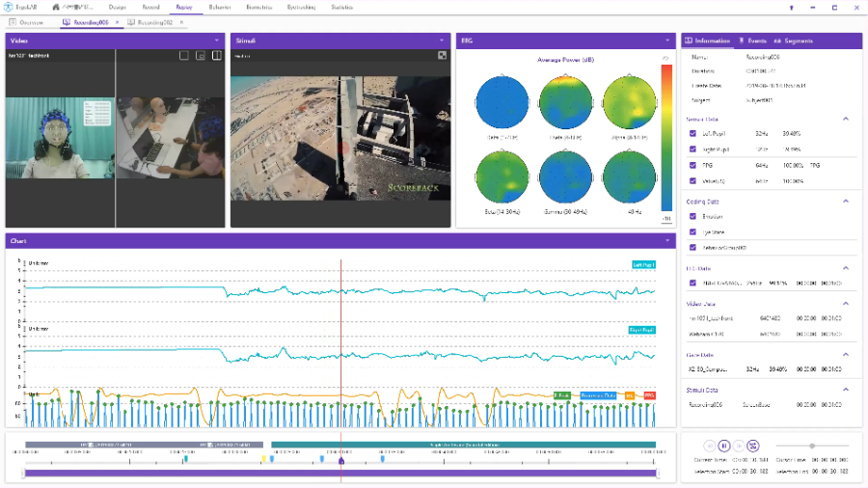868x488 pixels.
Task: Click the step backward playback icon
Action: 709,446
